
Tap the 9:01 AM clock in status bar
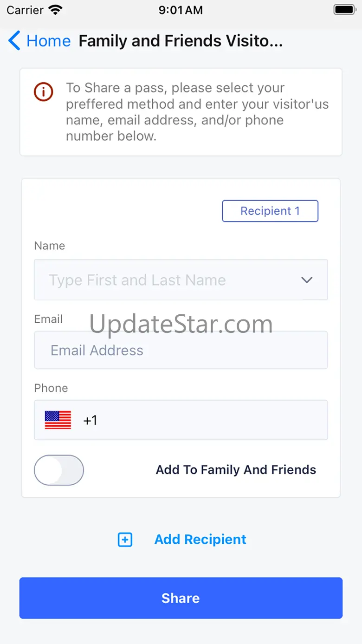tap(181, 10)
